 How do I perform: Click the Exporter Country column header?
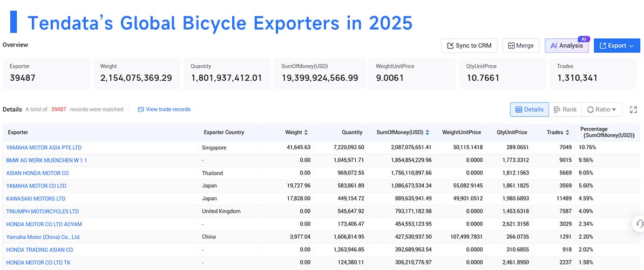pos(224,133)
